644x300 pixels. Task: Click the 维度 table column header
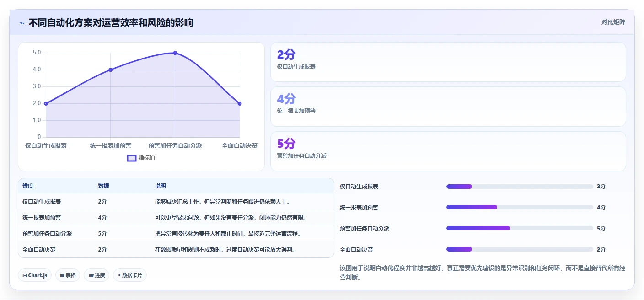coord(28,186)
